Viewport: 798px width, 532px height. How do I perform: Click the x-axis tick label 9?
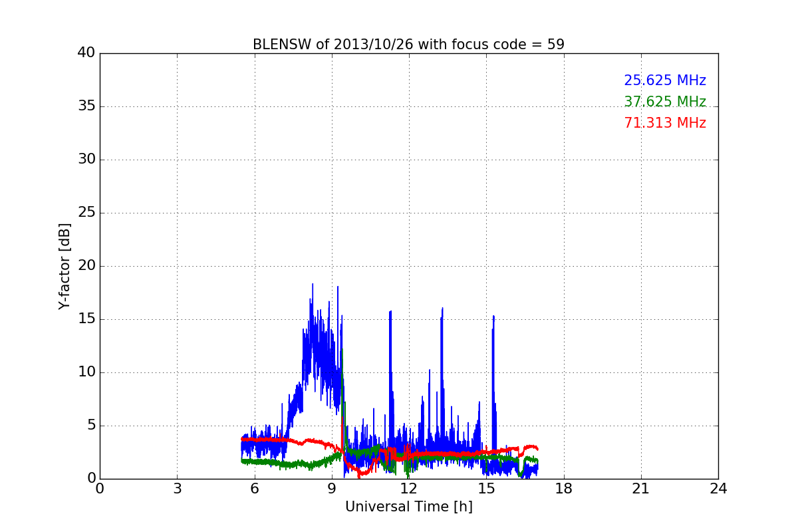332,489
